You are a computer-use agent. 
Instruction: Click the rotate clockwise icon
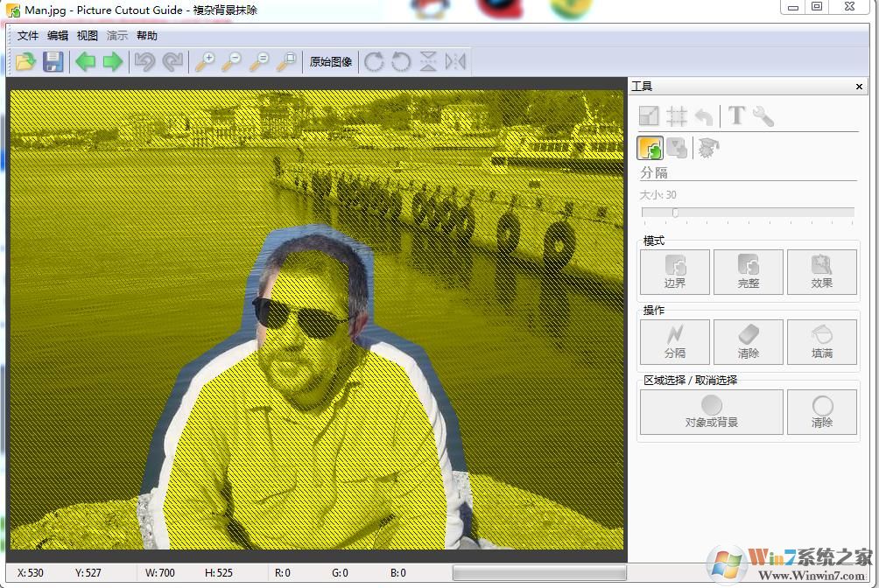(374, 61)
